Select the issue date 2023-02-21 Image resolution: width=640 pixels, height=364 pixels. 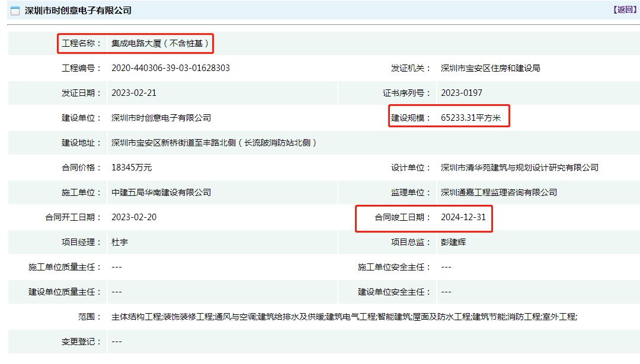tap(134, 93)
